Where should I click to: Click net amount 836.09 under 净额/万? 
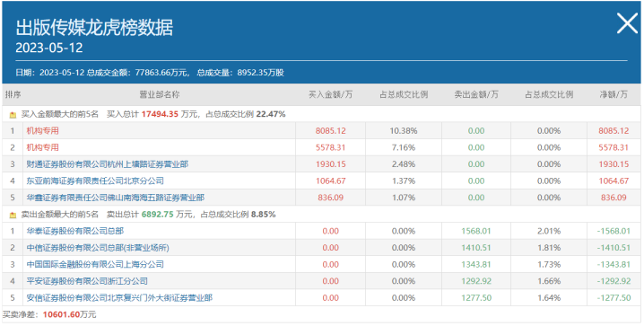pos(614,198)
